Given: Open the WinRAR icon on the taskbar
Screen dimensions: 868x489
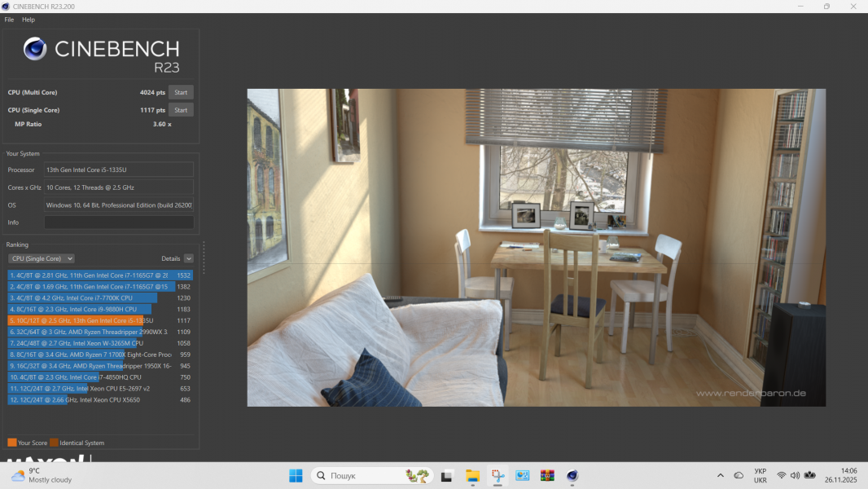Looking at the screenshot, I should (x=547, y=475).
